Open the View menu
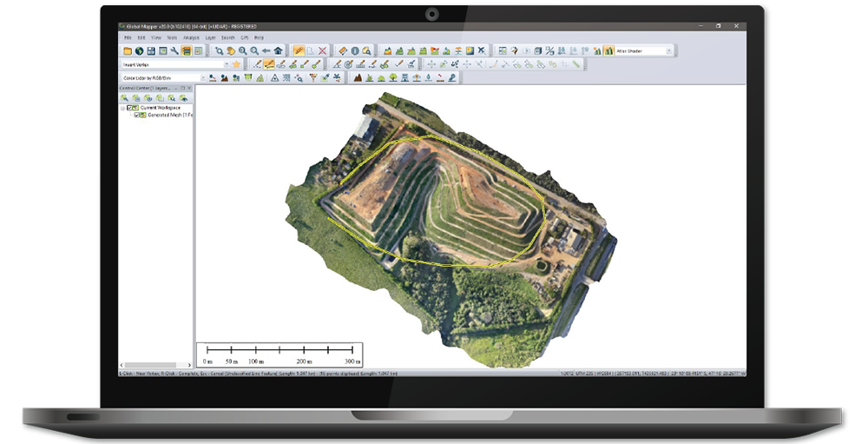This screenshot has width=868, height=444. [x=156, y=37]
